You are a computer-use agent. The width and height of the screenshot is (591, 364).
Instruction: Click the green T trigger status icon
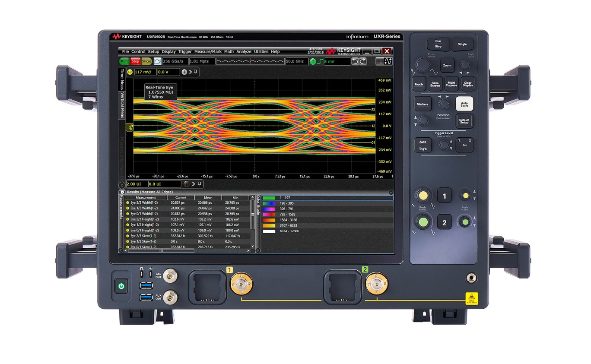click(313, 61)
